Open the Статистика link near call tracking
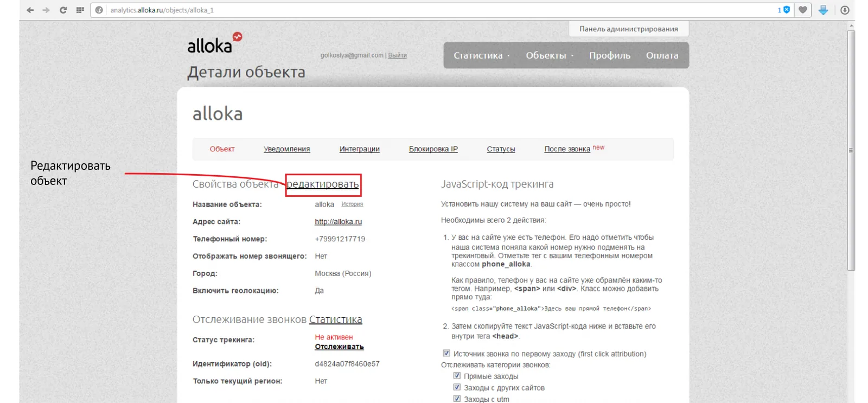 coord(336,319)
